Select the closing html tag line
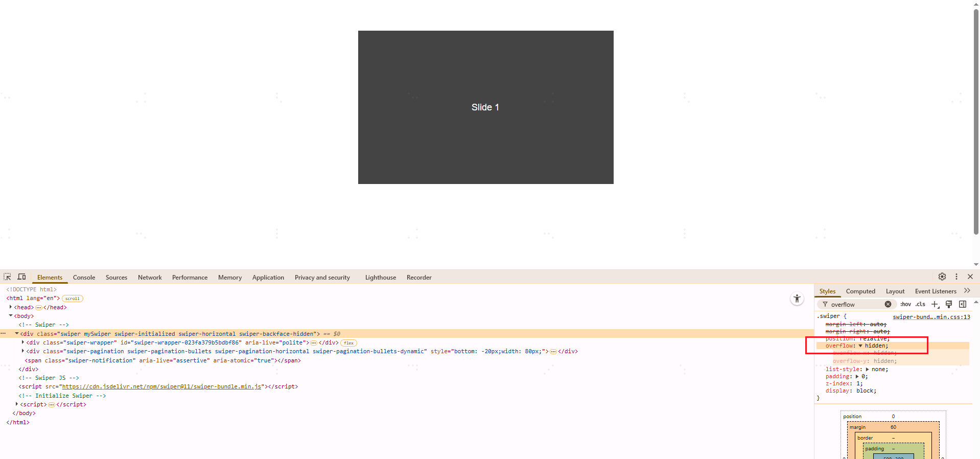The image size is (980, 459). click(x=18, y=422)
